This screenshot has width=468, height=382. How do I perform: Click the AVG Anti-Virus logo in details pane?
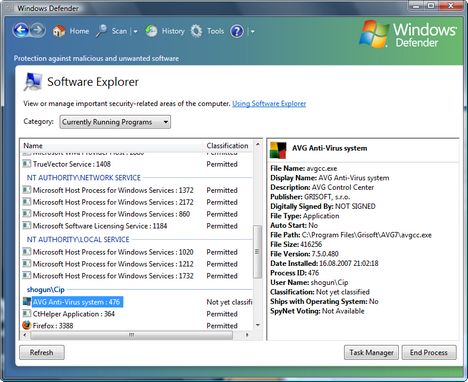click(278, 150)
